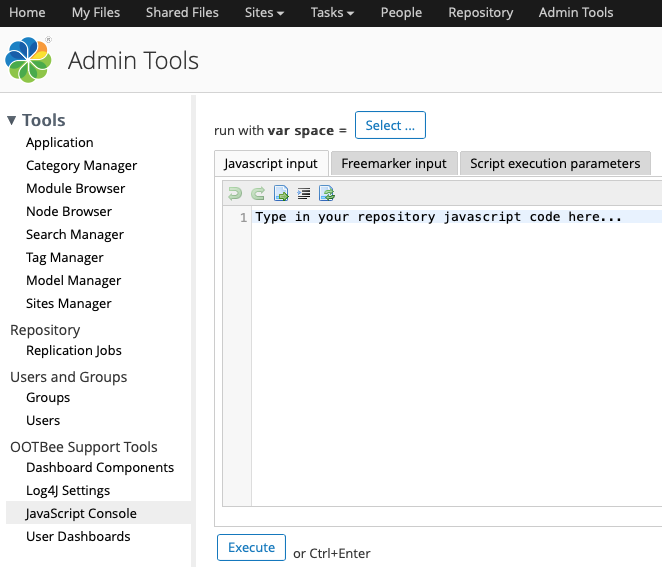
Task: Open Sites Manager in the sidebar
Action: click(69, 304)
